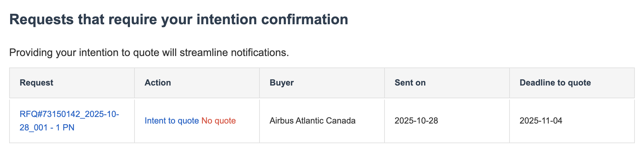Viewport: 644px width, 154px height.
Task: Open the RFQ#73150142_2025-10-28_001 request link
Action: 69,114
